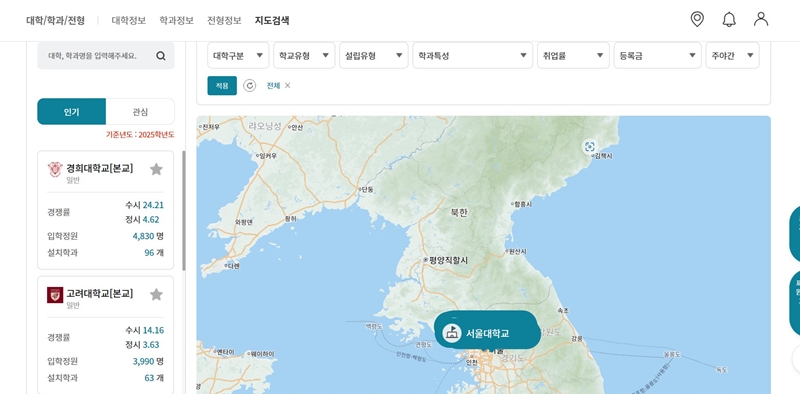Open the 전형정보 menu

[224, 20]
